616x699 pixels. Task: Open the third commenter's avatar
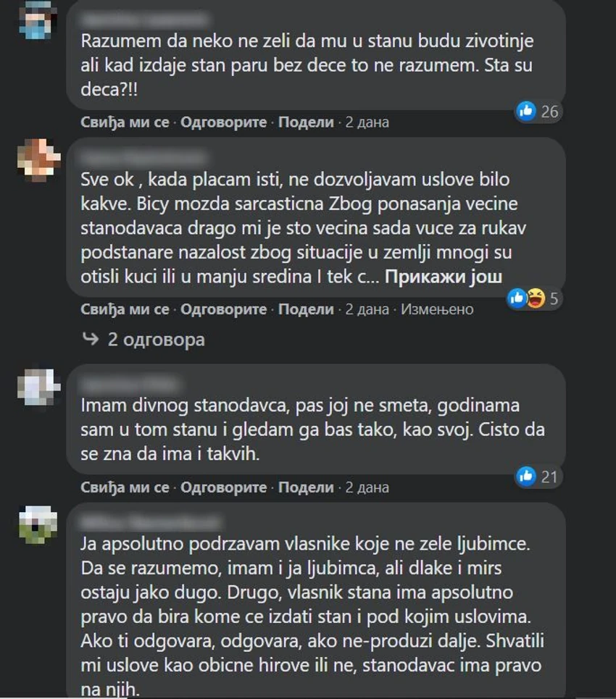[38, 387]
